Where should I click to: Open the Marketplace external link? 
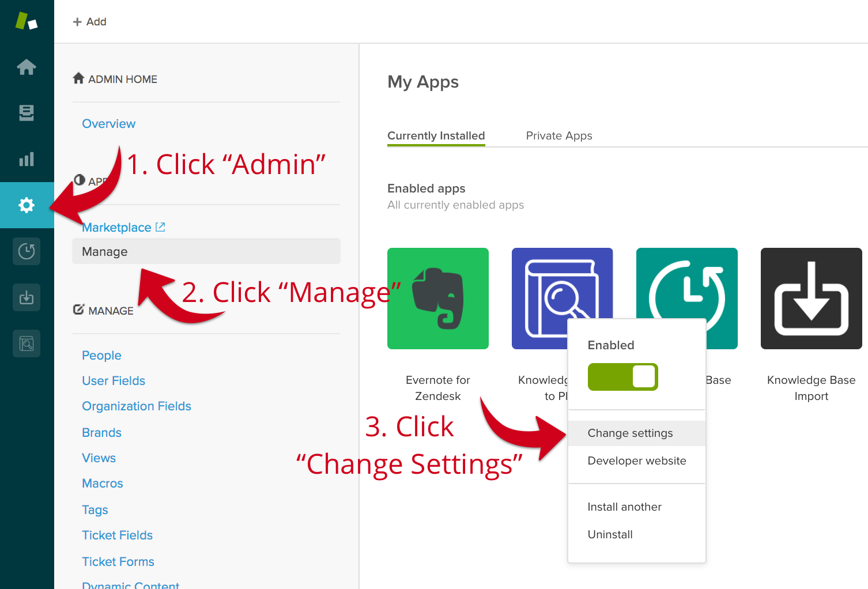click(x=123, y=228)
